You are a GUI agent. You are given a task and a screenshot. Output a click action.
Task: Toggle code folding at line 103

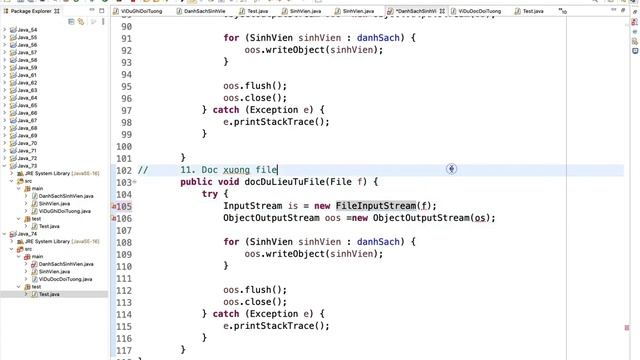pyautogui.click(x=134, y=182)
